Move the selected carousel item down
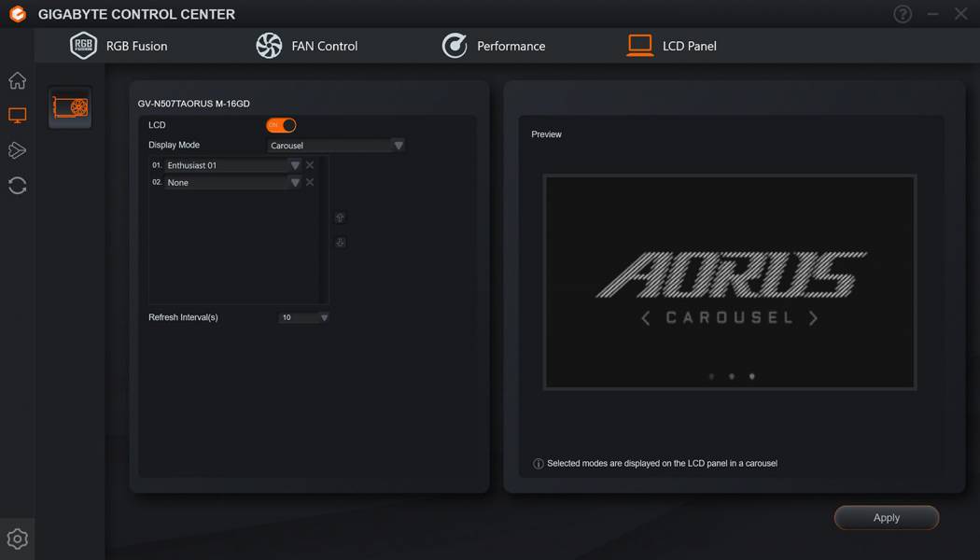The width and height of the screenshot is (980, 560). 340,242
